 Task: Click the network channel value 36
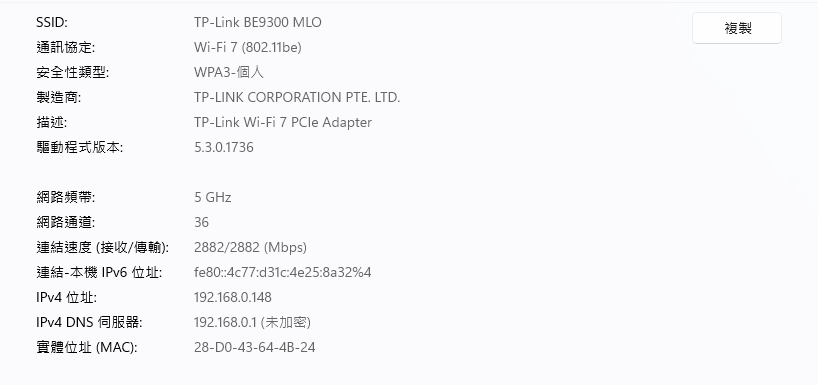pos(201,223)
